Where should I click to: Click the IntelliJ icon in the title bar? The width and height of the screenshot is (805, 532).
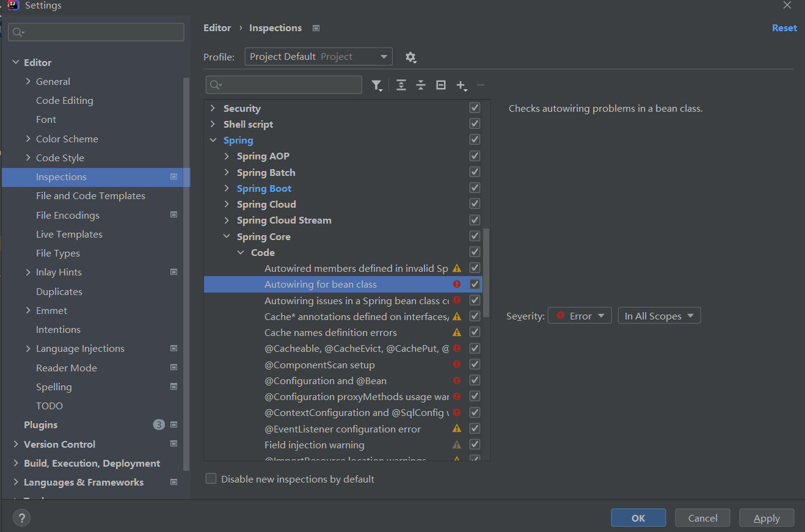coord(13,5)
